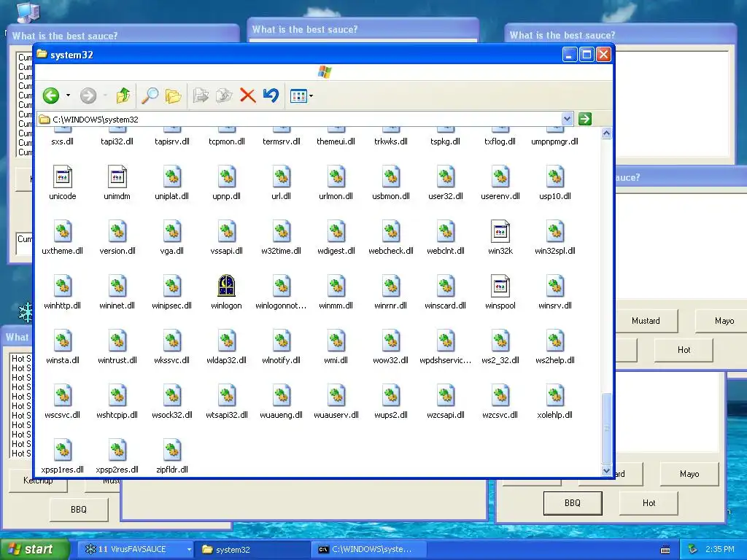Click the Move To toolbar icon
The image size is (747, 560).
pos(201,96)
